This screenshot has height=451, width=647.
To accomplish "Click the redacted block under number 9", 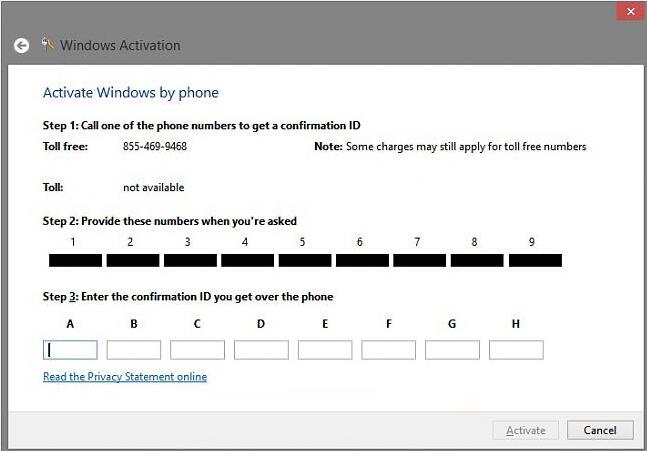I will [x=535, y=261].
